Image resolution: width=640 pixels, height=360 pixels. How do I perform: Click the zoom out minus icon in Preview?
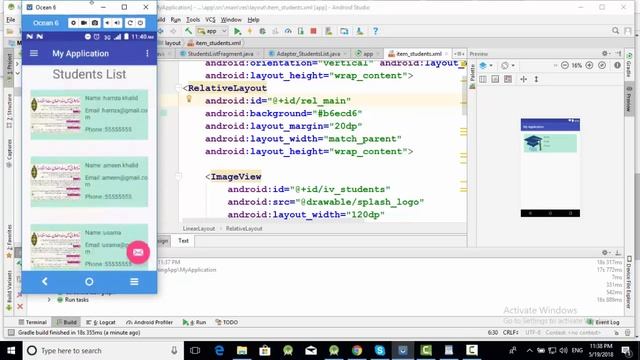pyautogui.click(x=564, y=65)
